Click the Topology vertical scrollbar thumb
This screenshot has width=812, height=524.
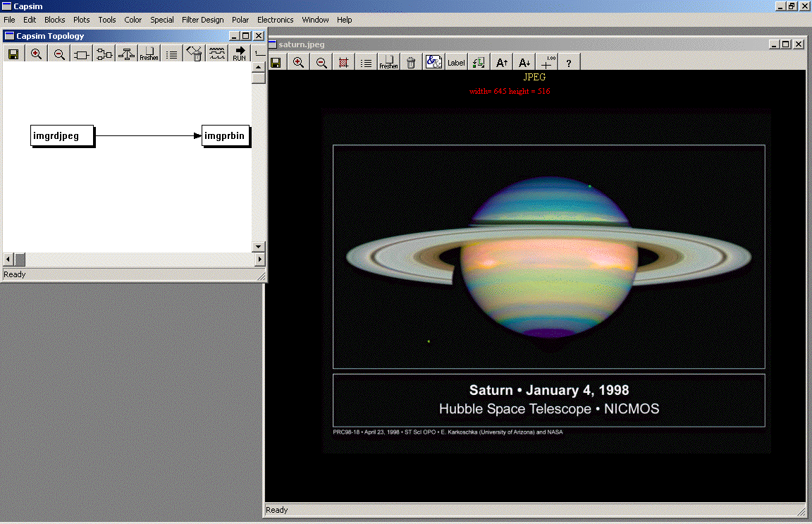tap(259, 78)
